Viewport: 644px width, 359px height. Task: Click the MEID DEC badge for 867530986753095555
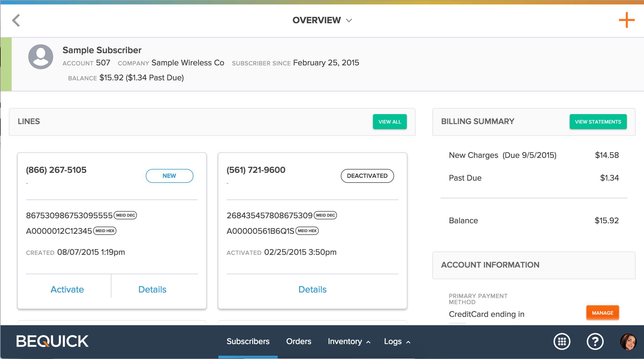[125, 215]
